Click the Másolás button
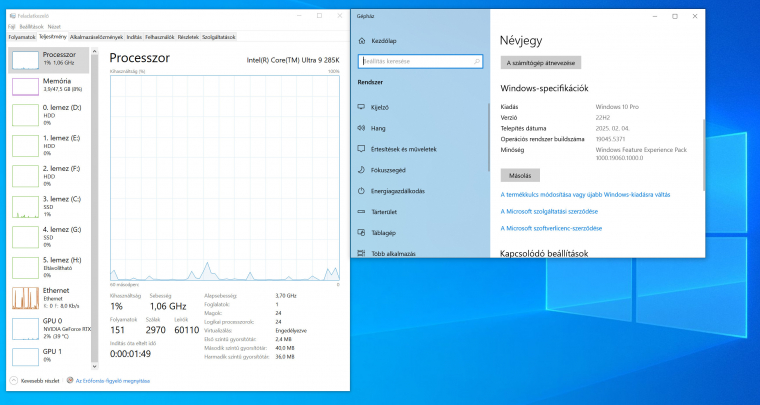The height and width of the screenshot is (405, 760). pos(520,175)
